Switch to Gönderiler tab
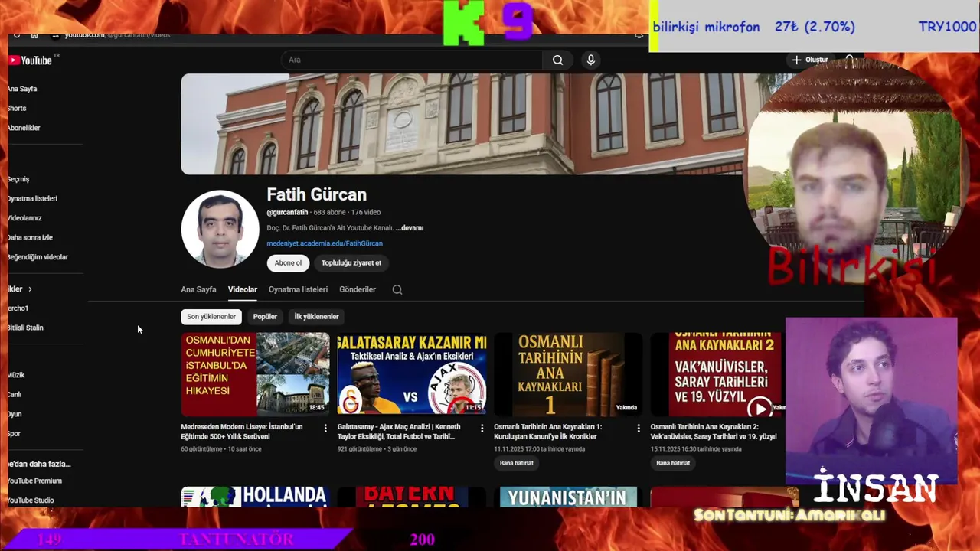The width and height of the screenshot is (980, 551). coord(358,289)
